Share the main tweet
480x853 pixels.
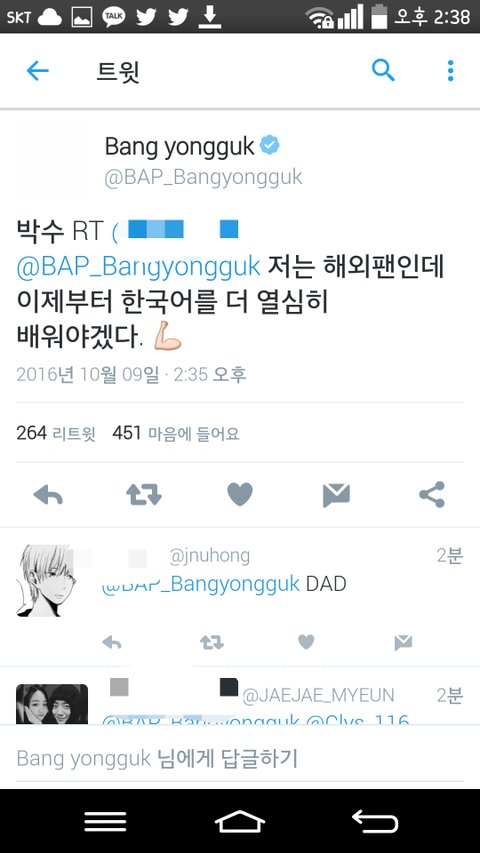pyautogui.click(x=432, y=495)
